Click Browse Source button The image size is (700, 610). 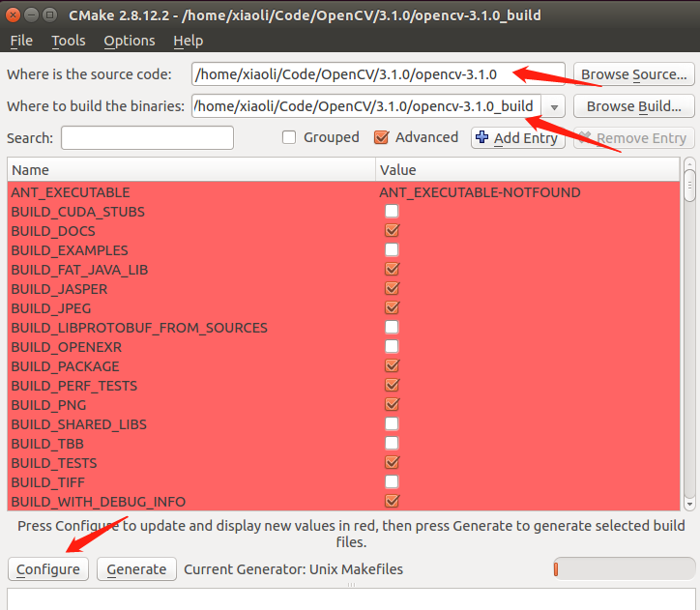[x=634, y=74]
